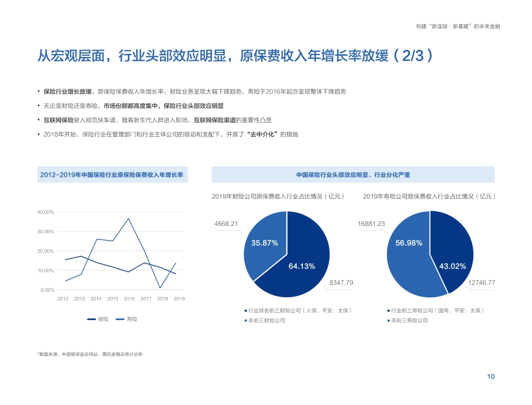Select the 56.98% slice in the right pie chart
Image resolution: width=532 pixels, height=405 pixels.
coord(408,243)
